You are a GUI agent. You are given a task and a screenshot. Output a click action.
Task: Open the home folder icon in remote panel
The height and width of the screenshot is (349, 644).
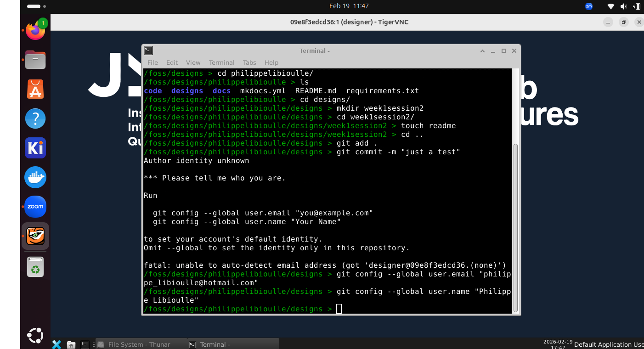(x=71, y=344)
